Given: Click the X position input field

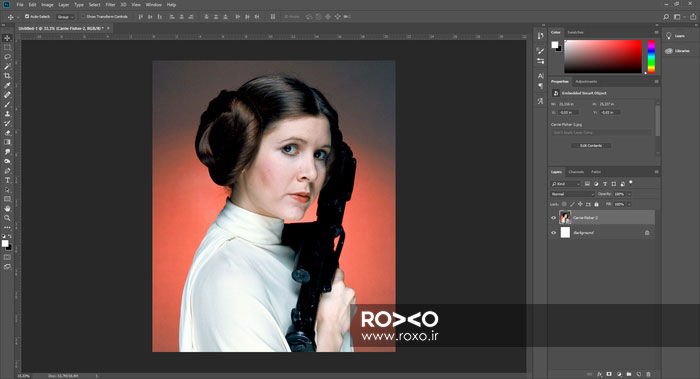Looking at the screenshot, I should [569, 112].
